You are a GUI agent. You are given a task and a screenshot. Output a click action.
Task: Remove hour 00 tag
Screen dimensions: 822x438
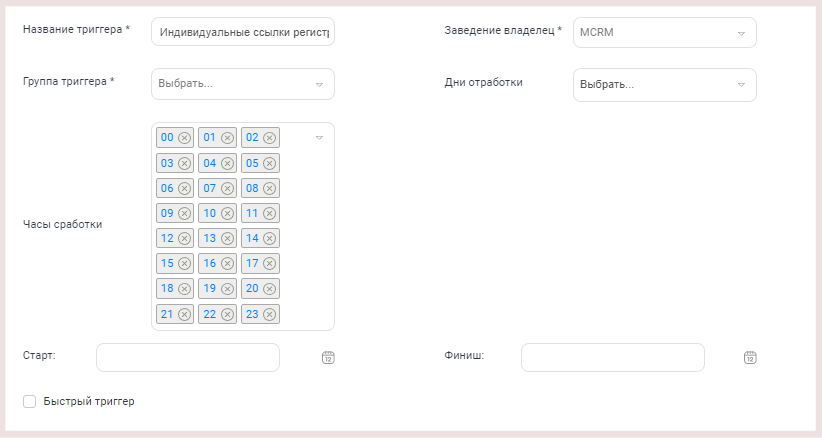184,138
